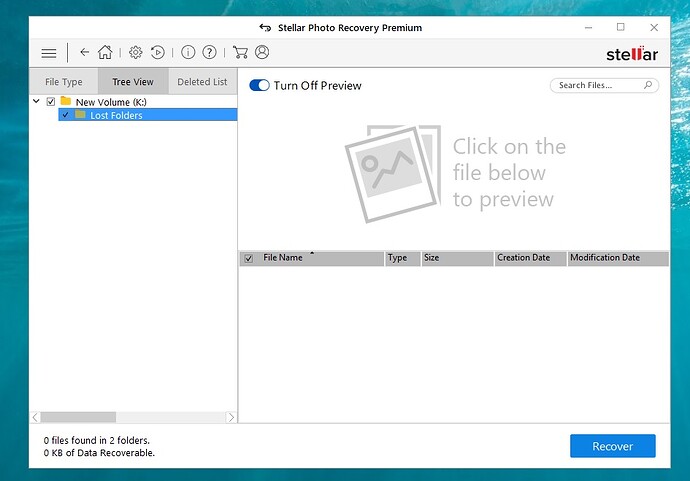Select the Lost Folders tree item
The image size is (690, 481).
(x=148, y=115)
